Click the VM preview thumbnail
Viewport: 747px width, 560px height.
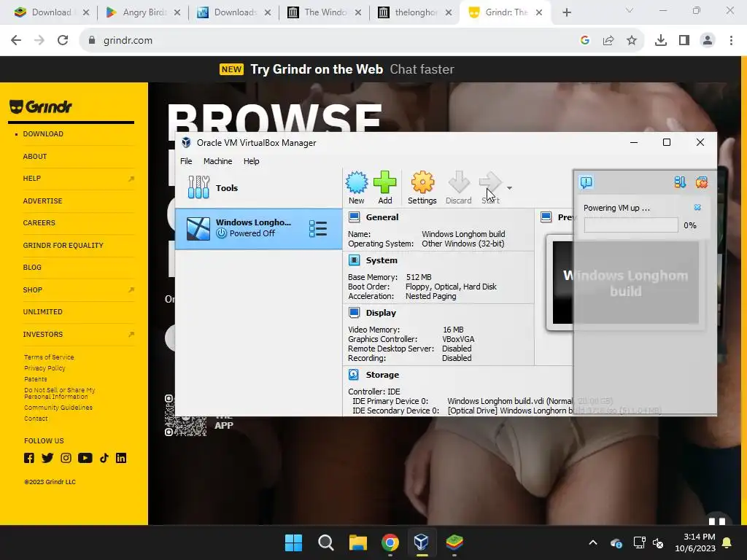[x=625, y=282]
